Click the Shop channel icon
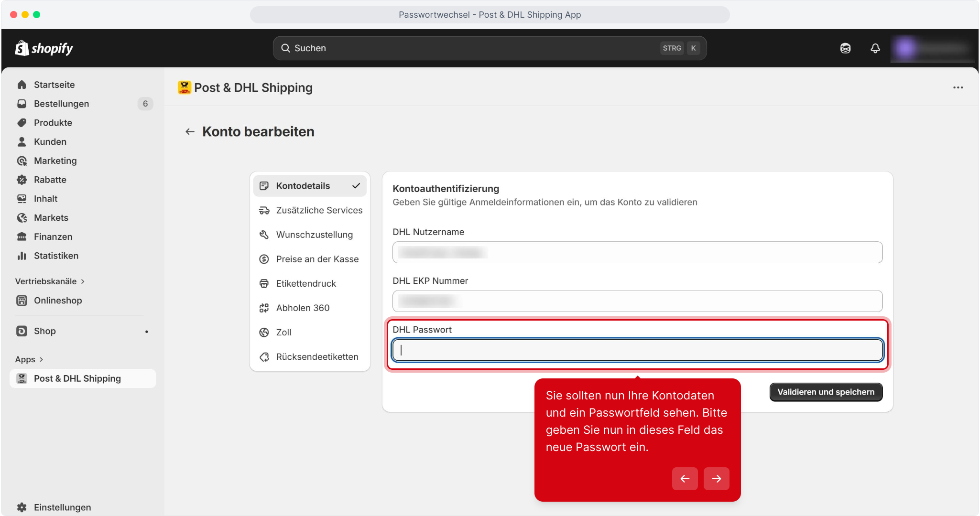980x516 pixels. 22,331
